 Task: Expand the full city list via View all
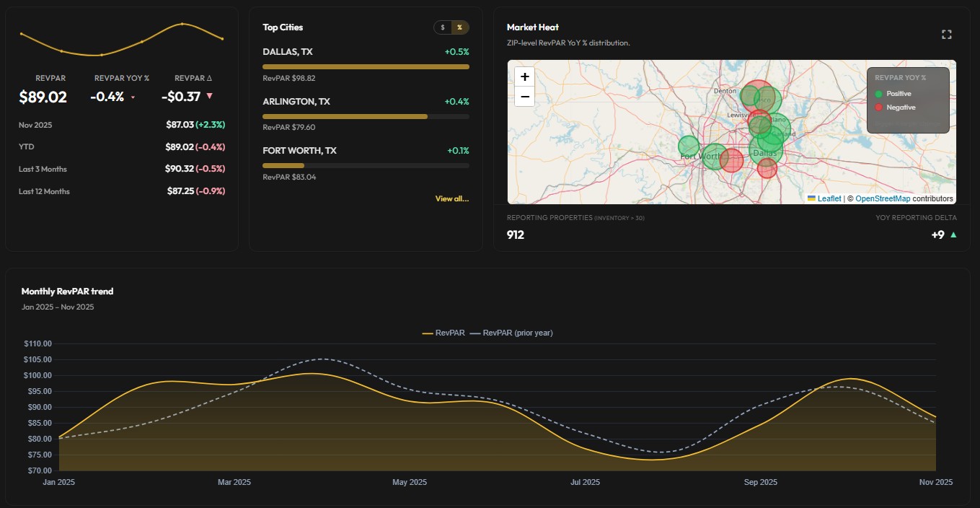click(451, 198)
